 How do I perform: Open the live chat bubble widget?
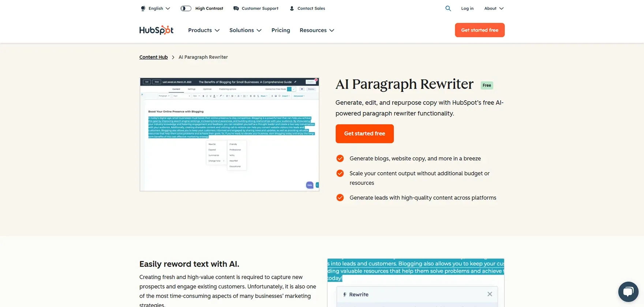coord(628,292)
